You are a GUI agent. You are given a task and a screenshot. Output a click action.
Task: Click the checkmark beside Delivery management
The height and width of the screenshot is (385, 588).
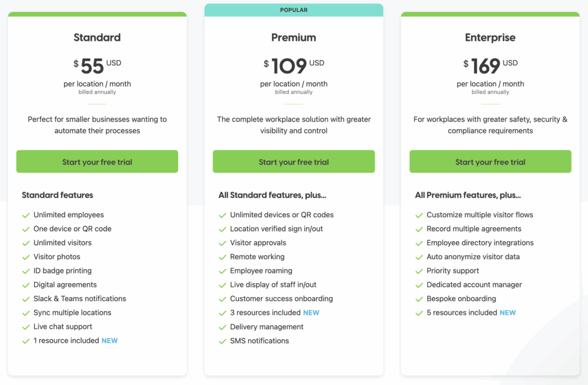pos(223,327)
